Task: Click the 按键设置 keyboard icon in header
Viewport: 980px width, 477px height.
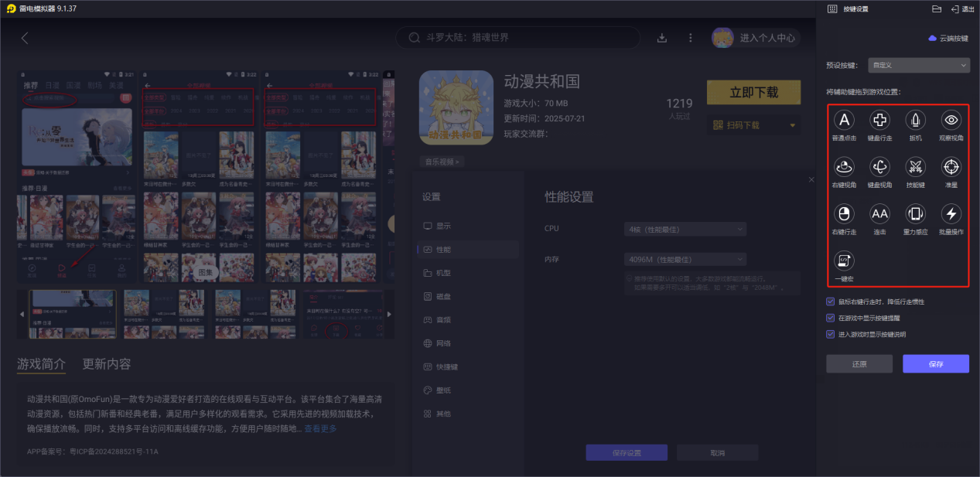Action: click(x=832, y=9)
